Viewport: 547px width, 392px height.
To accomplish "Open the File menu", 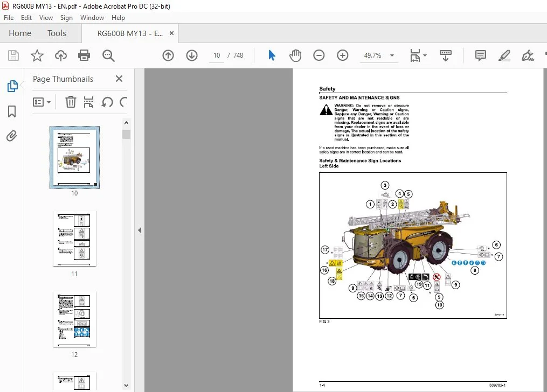I will point(9,18).
